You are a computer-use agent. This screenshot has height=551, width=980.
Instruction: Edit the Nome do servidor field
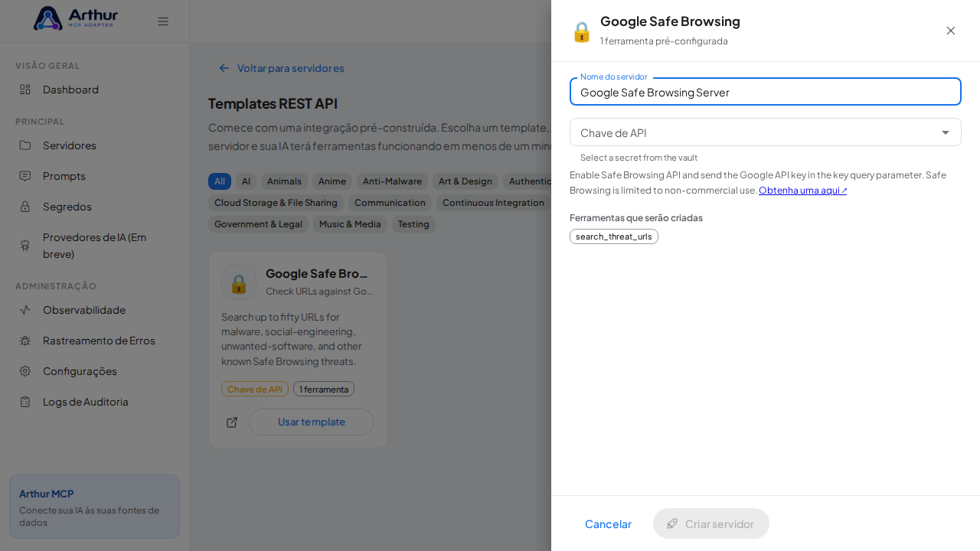pos(766,92)
